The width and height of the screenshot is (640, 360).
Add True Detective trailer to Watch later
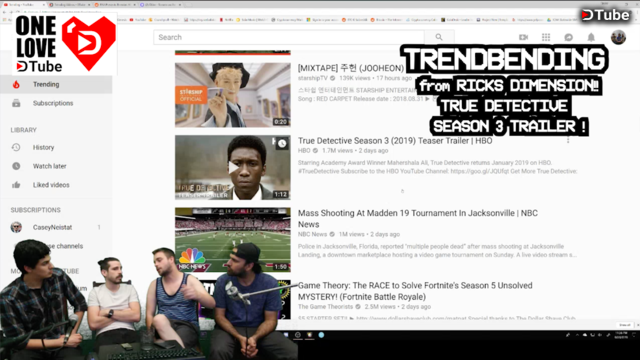(282, 144)
